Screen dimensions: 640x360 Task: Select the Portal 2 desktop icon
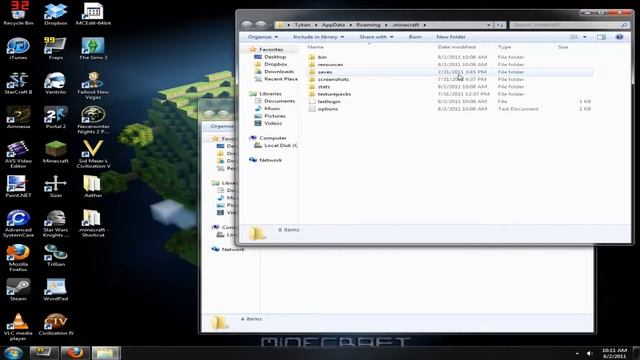[56, 117]
